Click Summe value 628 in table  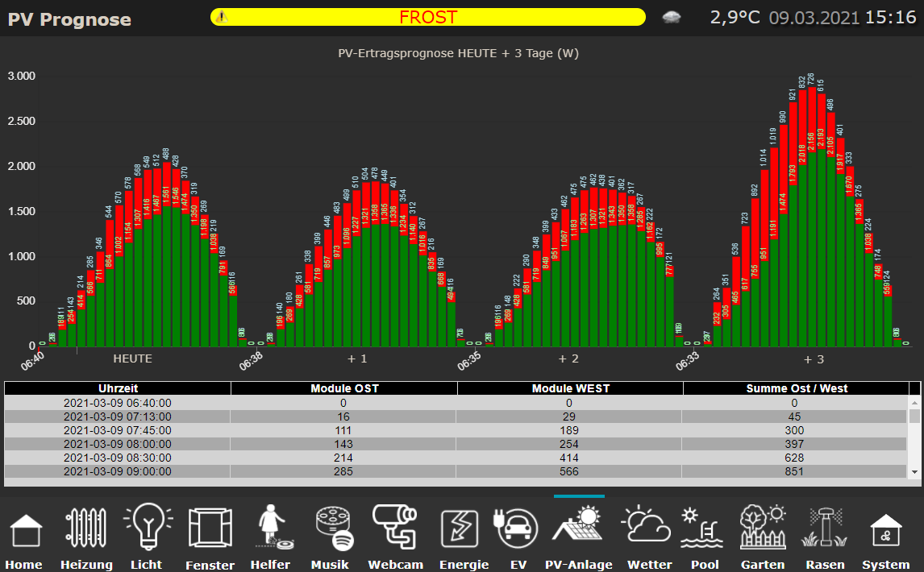click(x=794, y=458)
